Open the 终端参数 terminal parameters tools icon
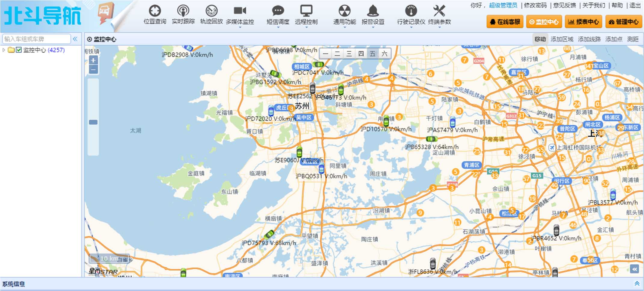644x291 pixels. 439,11
